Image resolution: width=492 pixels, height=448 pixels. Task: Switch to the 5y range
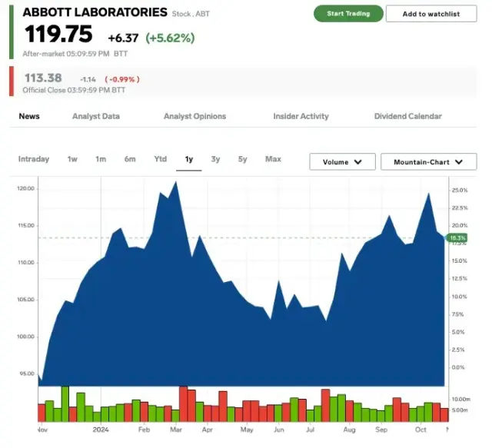pos(242,159)
